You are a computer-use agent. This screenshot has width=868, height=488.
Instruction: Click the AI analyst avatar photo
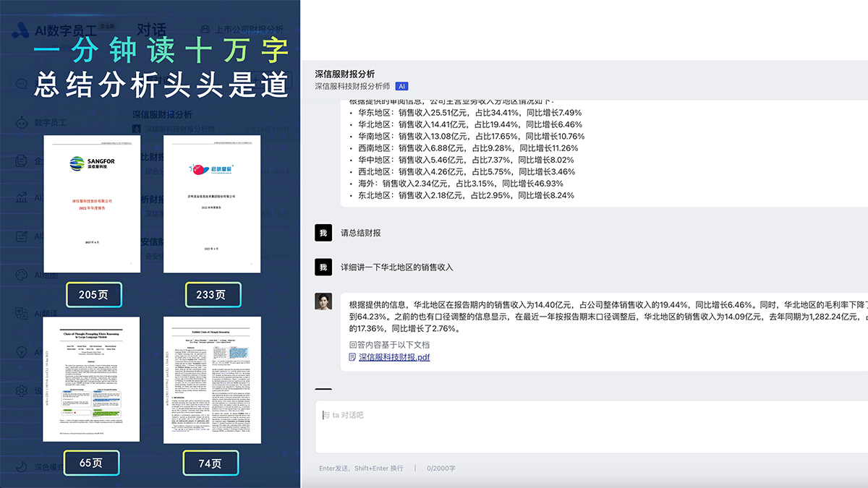[323, 301]
